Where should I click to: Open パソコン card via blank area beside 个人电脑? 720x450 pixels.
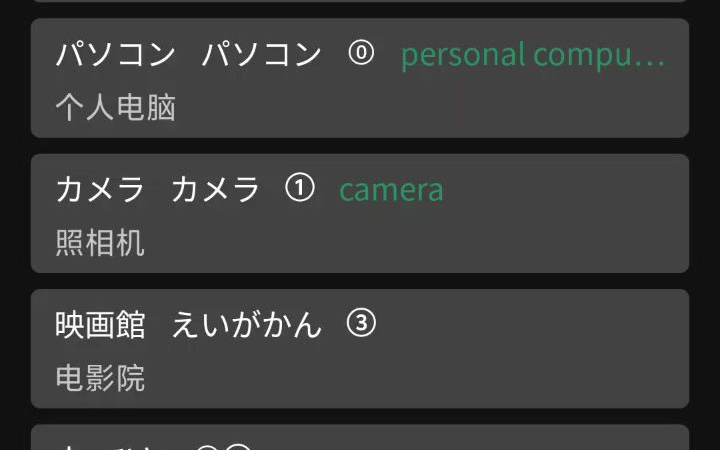(x=413, y=107)
